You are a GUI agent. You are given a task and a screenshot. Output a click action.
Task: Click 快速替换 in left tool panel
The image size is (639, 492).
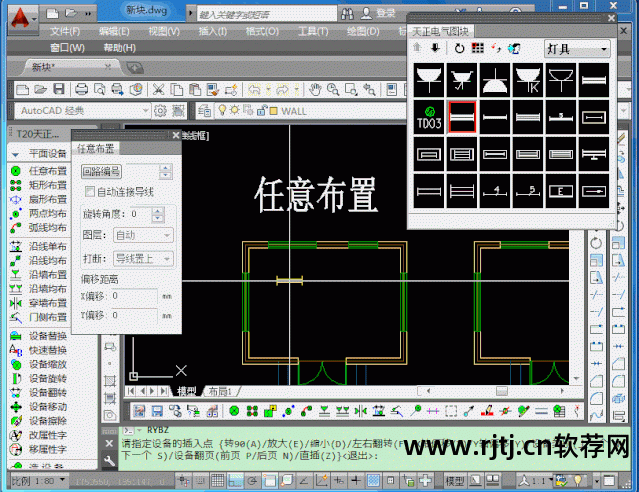click(x=40, y=350)
